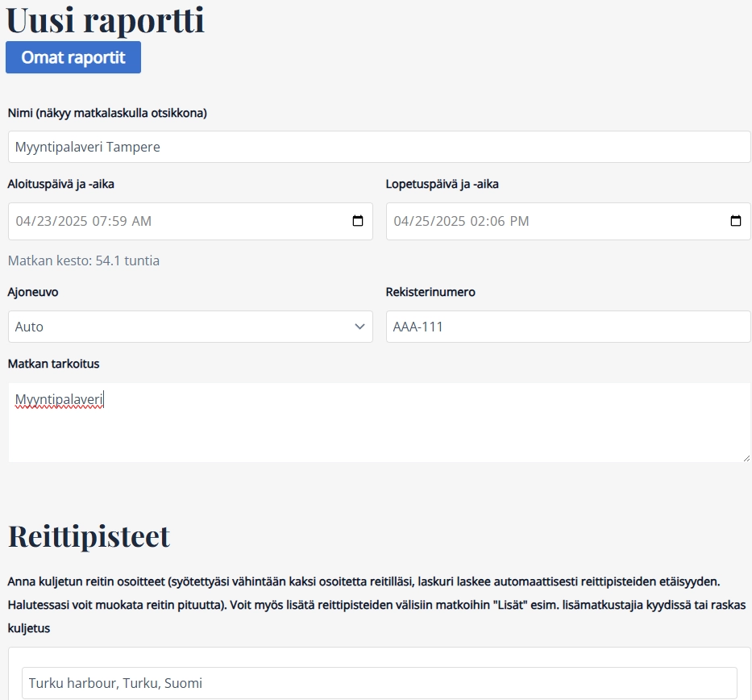The height and width of the screenshot is (700, 752).
Task: Click inside the Matkan tarkoitus text area
Action: 380,423
